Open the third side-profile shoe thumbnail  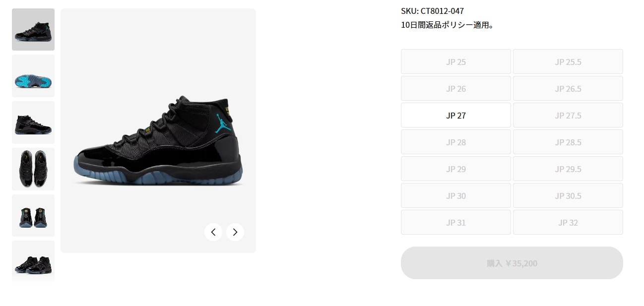(33, 122)
